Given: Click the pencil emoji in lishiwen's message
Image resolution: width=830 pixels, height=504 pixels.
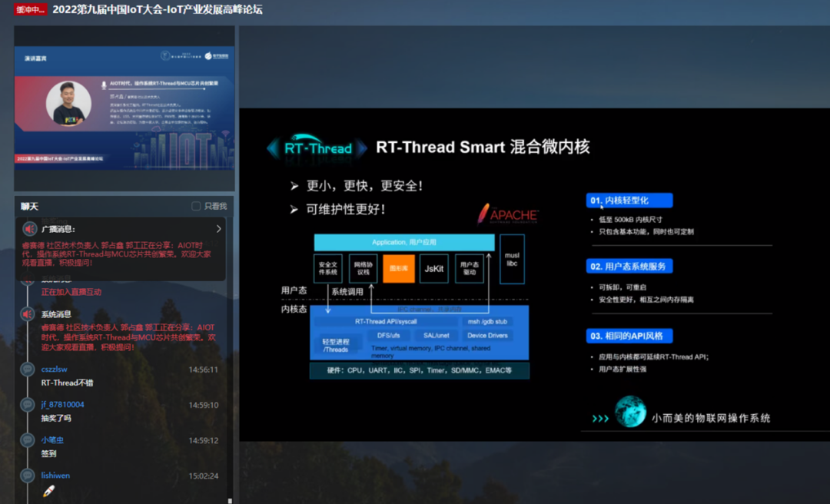Looking at the screenshot, I should [48, 491].
